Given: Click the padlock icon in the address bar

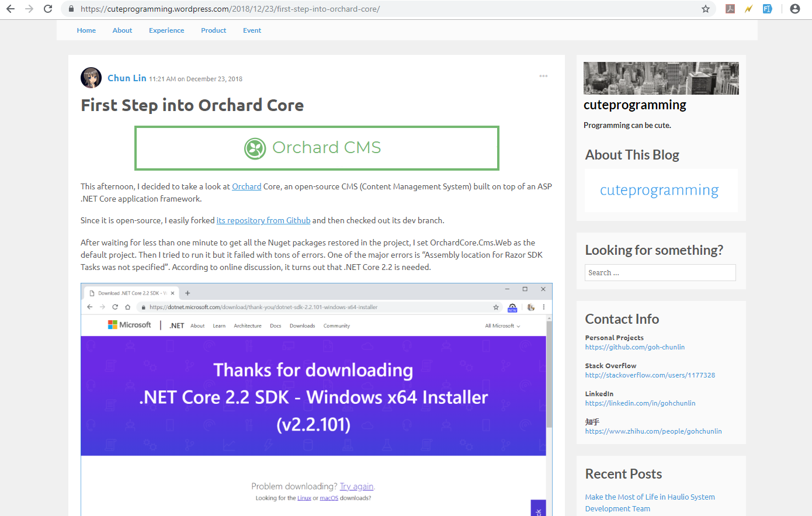Looking at the screenshot, I should [x=71, y=9].
